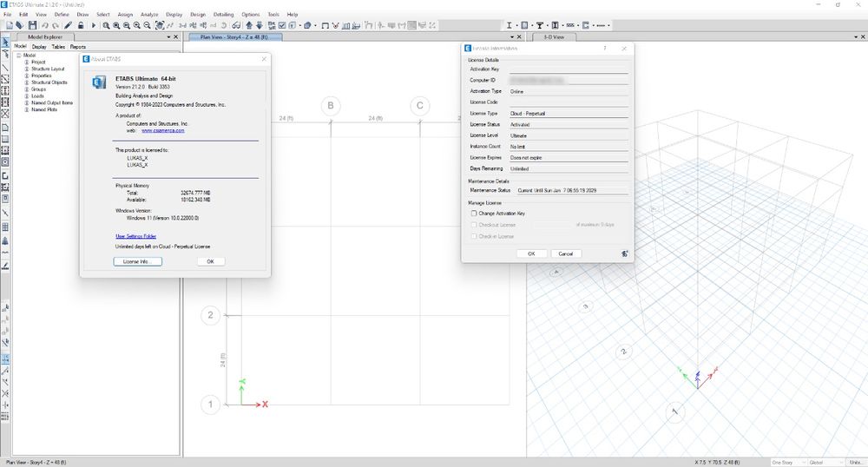This screenshot has width=868, height=467.
Task: Click the Move Up in List arrow icon
Action: click(248, 25)
